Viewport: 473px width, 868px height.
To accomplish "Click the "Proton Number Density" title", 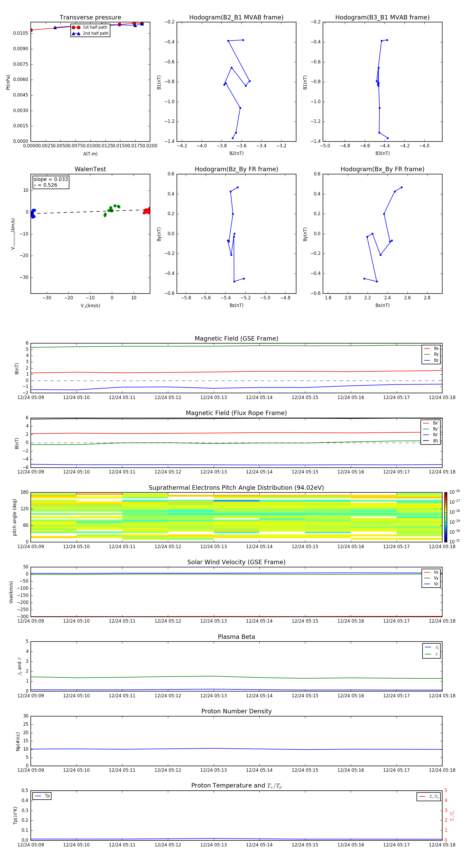I will tap(236, 711).
